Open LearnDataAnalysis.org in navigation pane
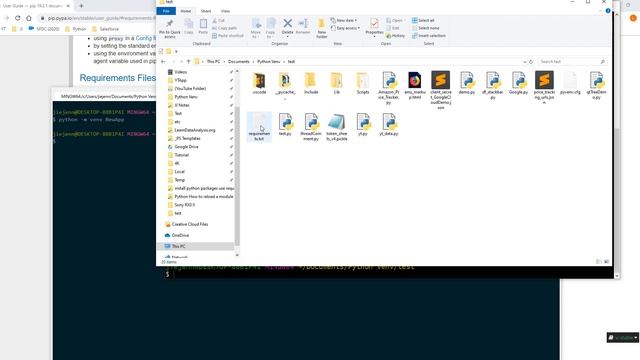The image size is (640, 360). pos(195,130)
